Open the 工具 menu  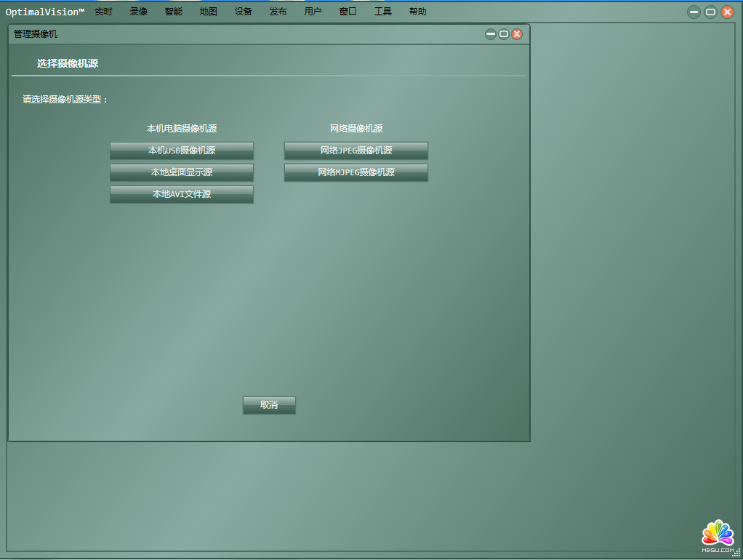[382, 12]
